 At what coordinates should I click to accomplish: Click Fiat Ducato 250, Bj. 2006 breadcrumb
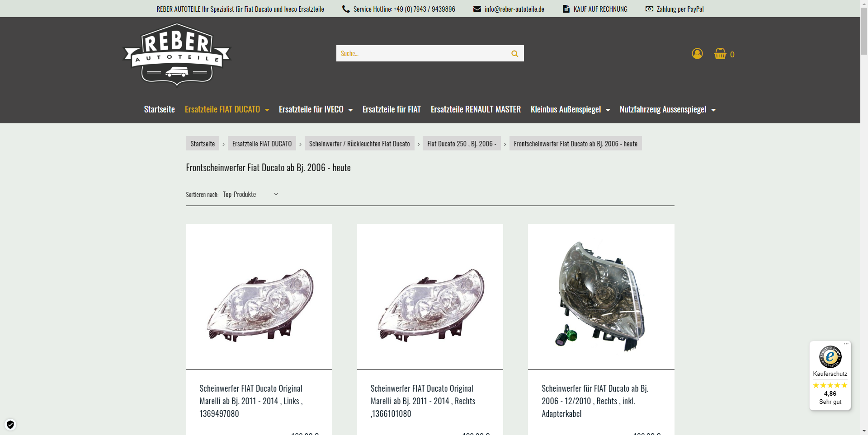[x=462, y=144]
